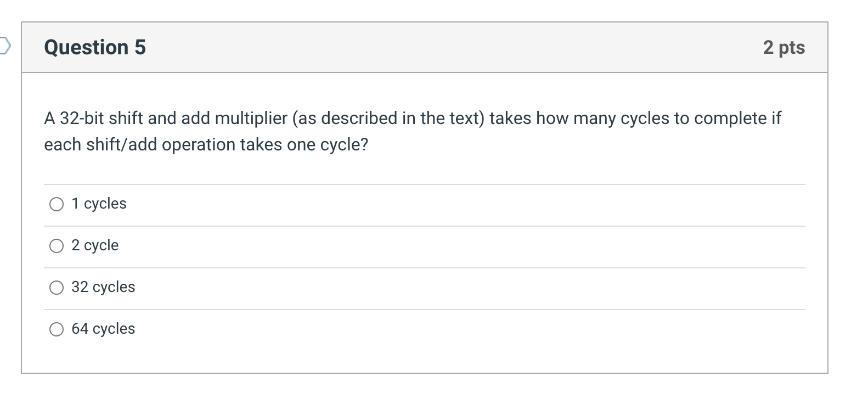Viewport: 868px width, 393px height.
Task: Click the empty circle next to "64 cycles"
Action: click(x=57, y=329)
